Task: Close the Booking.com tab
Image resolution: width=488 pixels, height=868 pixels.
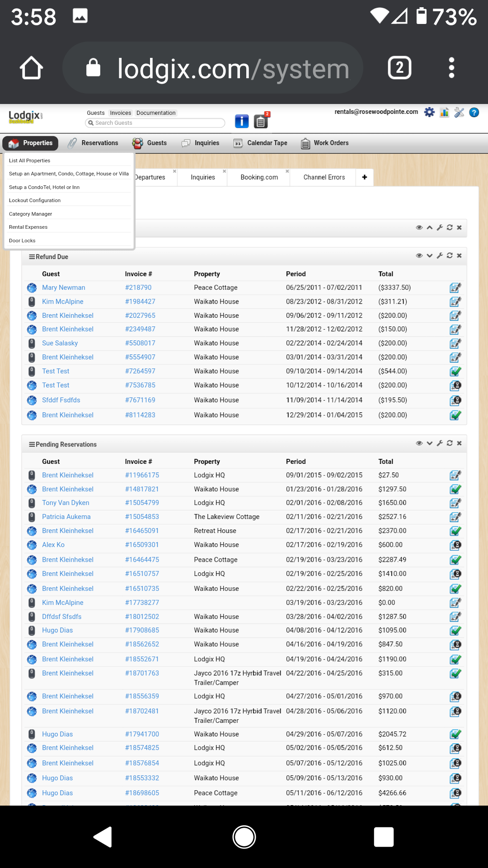Action: (287, 171)
